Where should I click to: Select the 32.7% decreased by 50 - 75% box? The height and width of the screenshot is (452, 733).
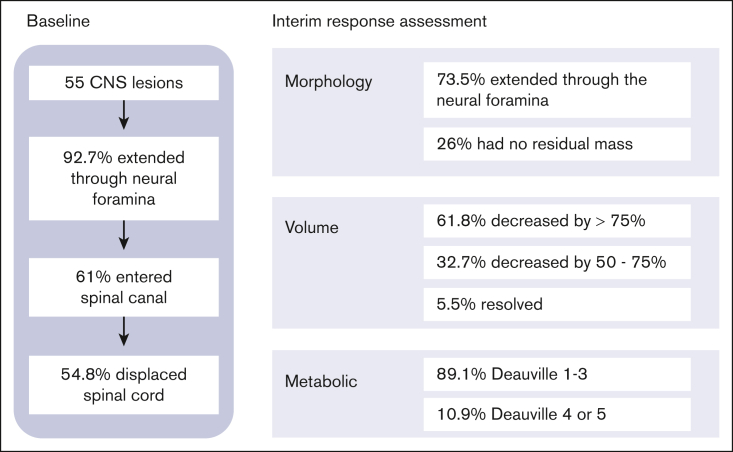(557, 262)
